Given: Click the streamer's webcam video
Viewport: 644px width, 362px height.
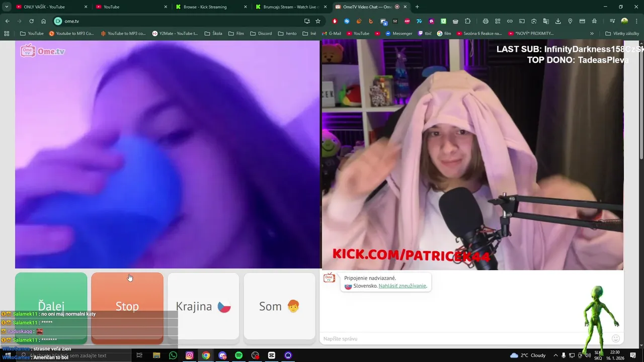Looking at the screenshot, I should (x=472, y=154).
